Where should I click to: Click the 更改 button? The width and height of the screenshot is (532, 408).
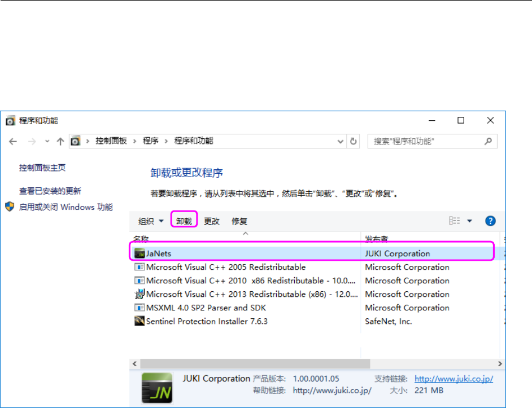[x=212, y=221]
